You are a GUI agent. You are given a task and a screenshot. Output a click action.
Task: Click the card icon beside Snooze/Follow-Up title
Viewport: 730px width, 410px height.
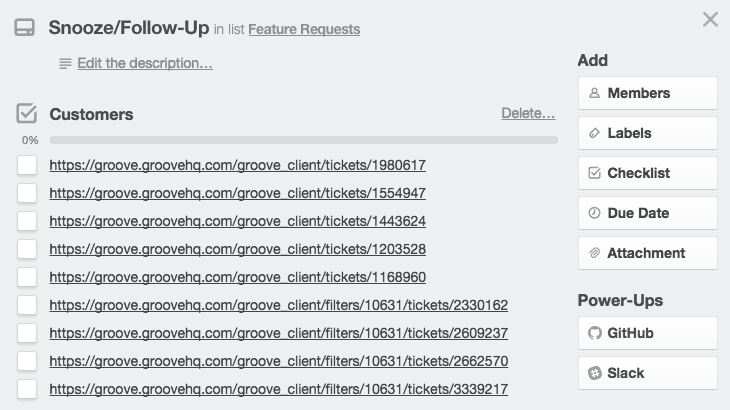[x=25, y=28]
